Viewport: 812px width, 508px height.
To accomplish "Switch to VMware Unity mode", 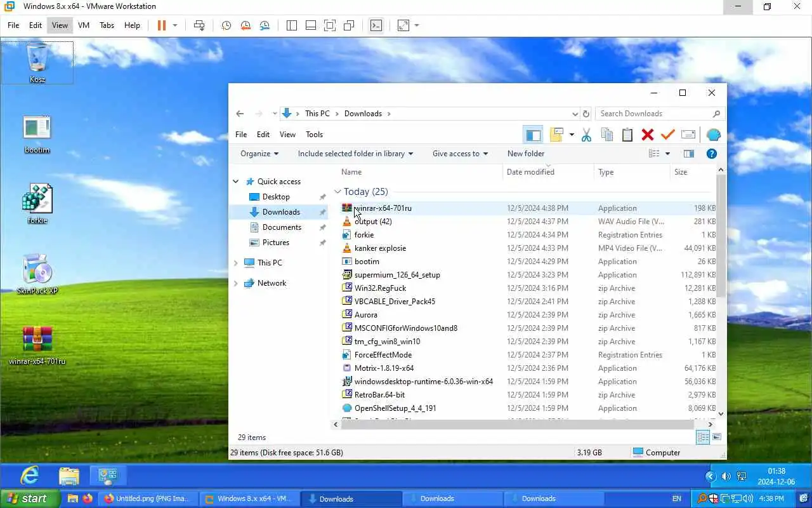I will 349,25.
